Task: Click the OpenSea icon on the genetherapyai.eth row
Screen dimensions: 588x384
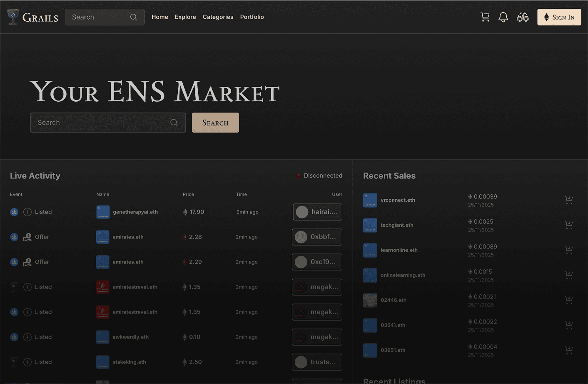Action: (x=14, y=212)
